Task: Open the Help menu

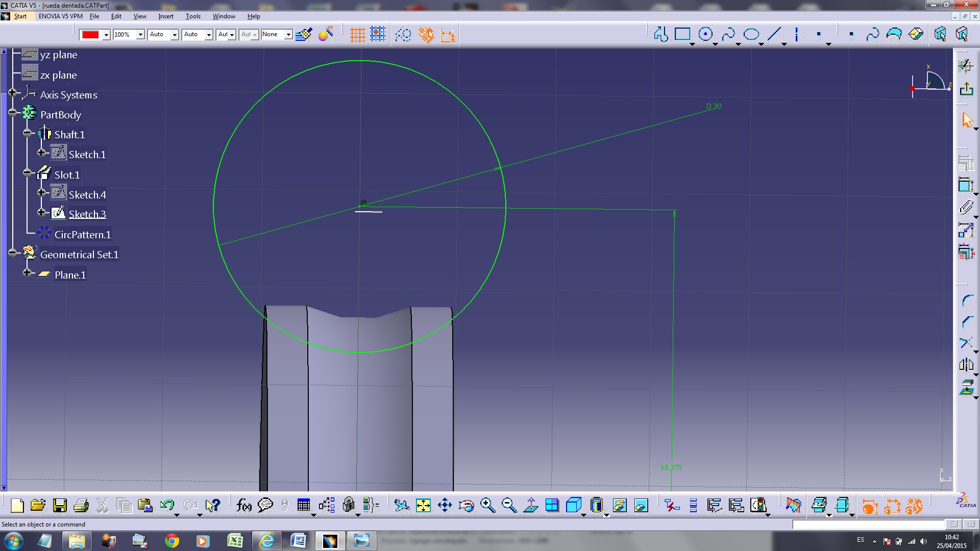Action: [254, 16]
